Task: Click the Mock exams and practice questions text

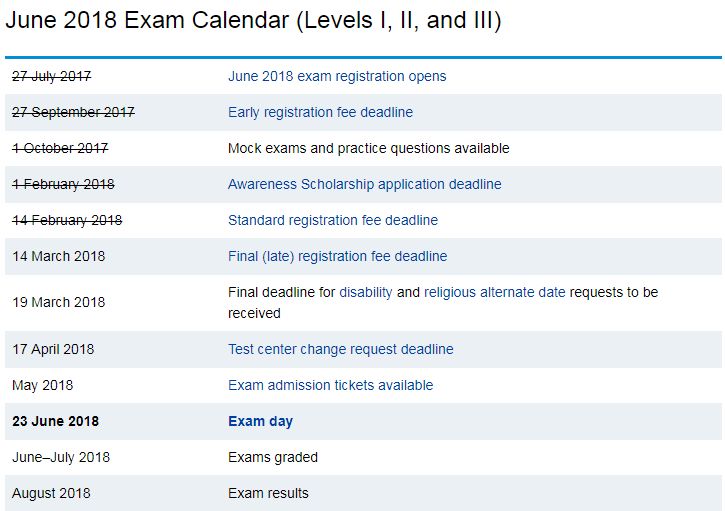Action: (x=369, y=148)
